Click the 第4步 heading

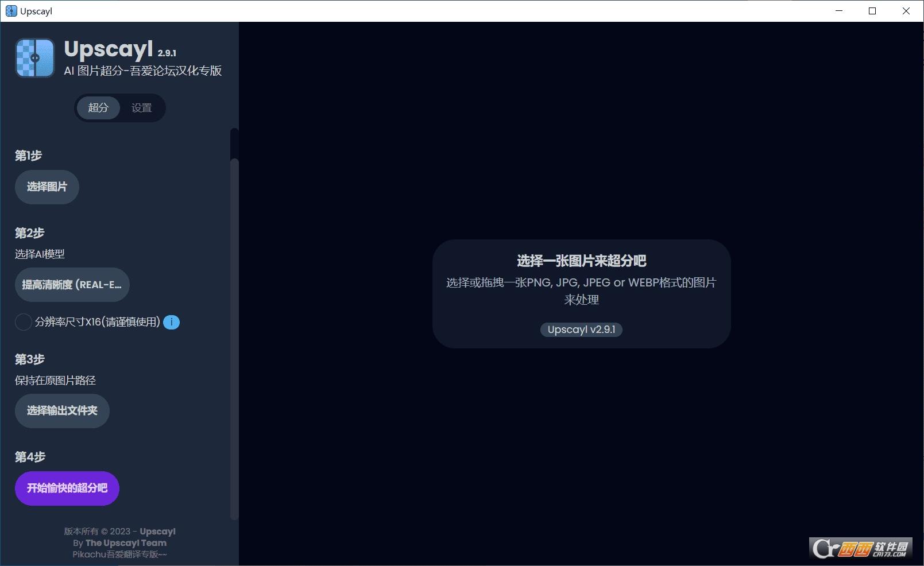[30, 457]
